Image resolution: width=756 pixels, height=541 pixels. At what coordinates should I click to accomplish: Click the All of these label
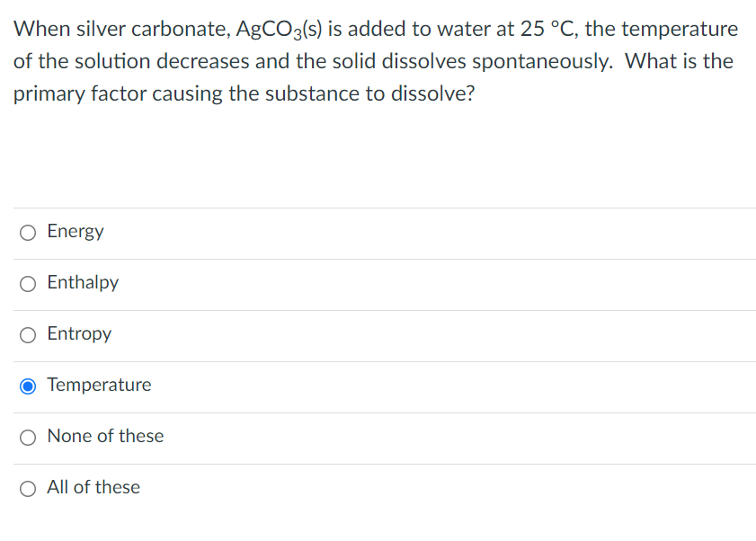pyautogui.click(x=93, y=487)
